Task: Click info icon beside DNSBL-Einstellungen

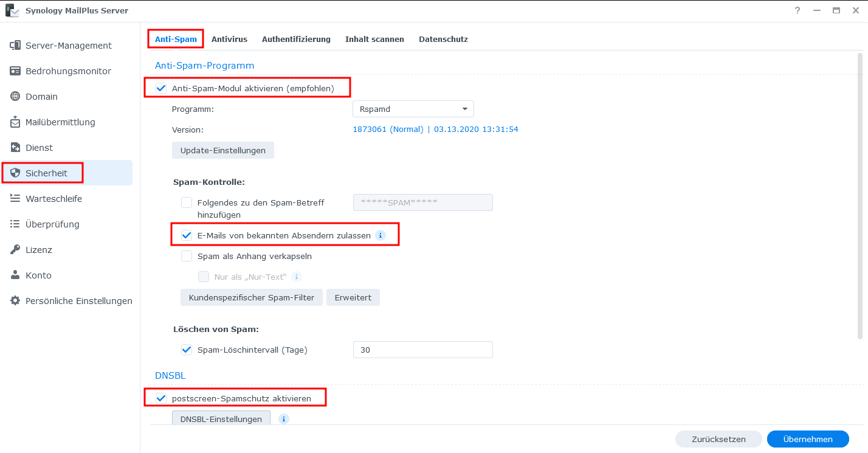Action: 283,419
